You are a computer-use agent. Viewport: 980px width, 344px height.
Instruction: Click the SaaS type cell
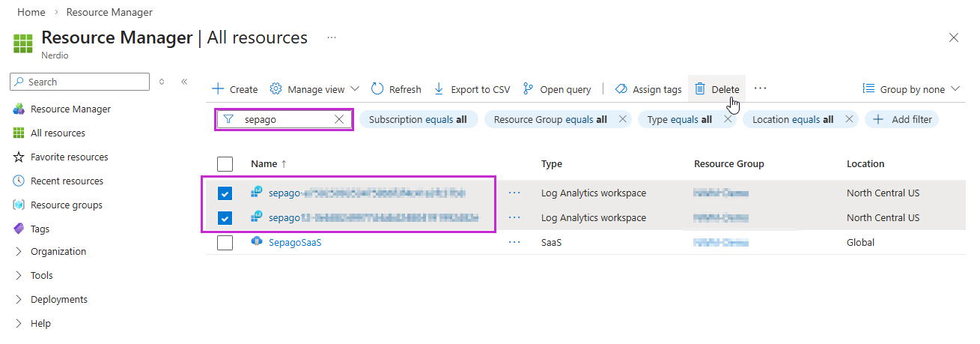(x=552, y=242)
